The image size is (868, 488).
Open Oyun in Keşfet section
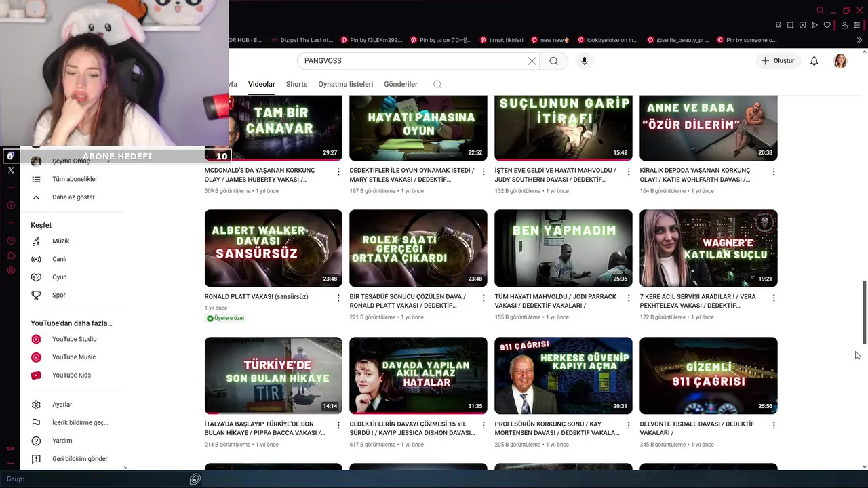click(59, 277)
